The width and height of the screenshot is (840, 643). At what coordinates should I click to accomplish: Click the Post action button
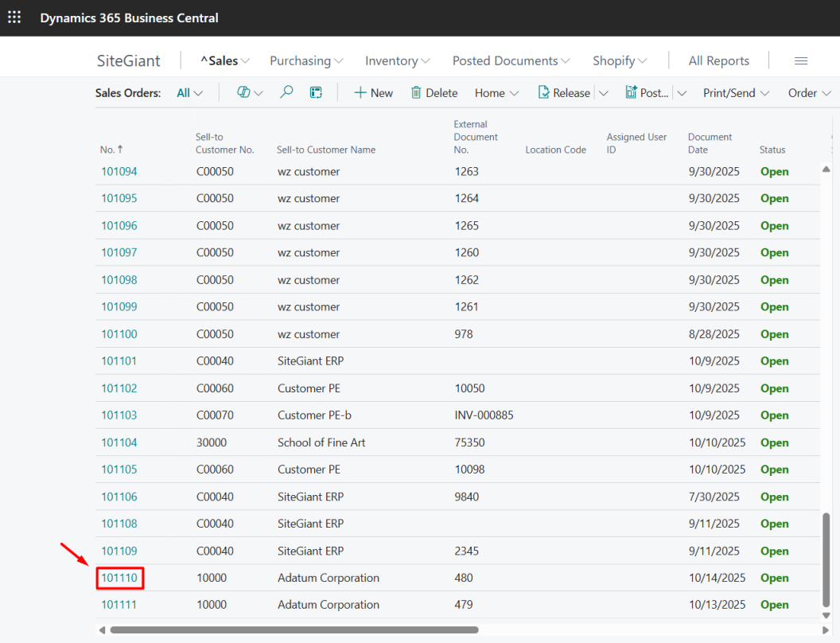point(647,93)
